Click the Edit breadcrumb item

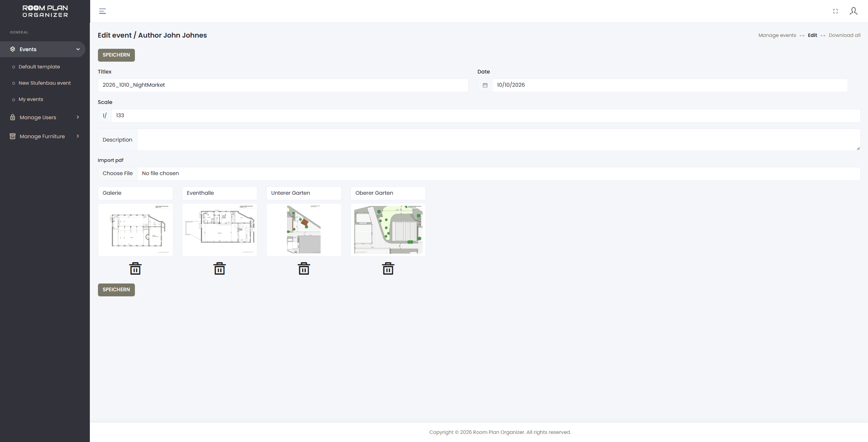[x=812, y=35]
